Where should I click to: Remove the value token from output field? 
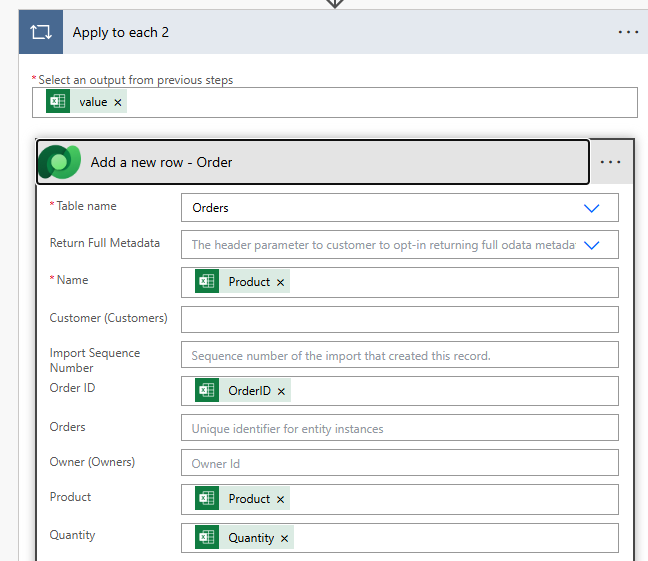point(118,103)
